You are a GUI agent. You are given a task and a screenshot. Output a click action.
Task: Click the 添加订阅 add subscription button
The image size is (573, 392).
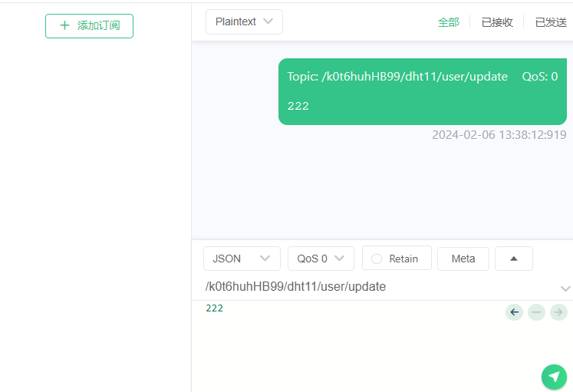tap(89, 26)
